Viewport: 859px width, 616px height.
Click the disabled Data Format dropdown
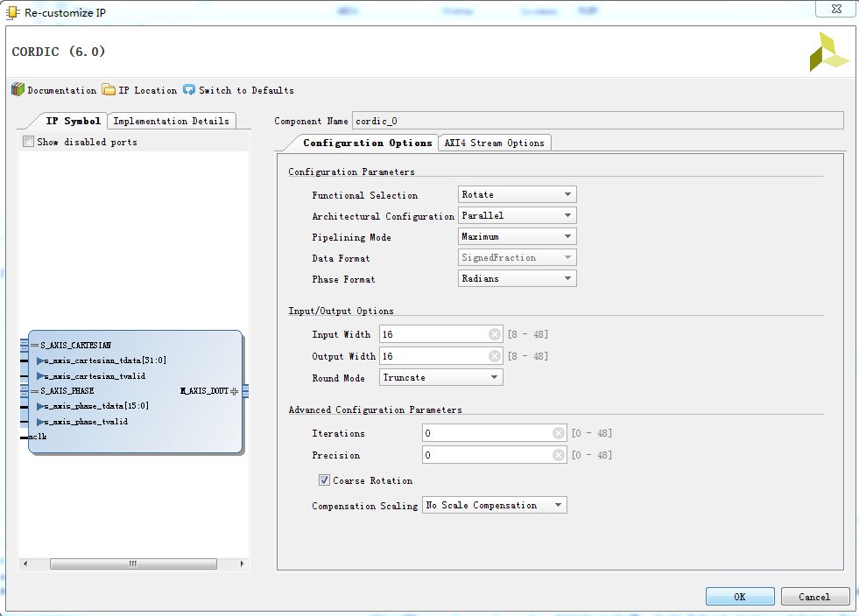tap(518, 257)
